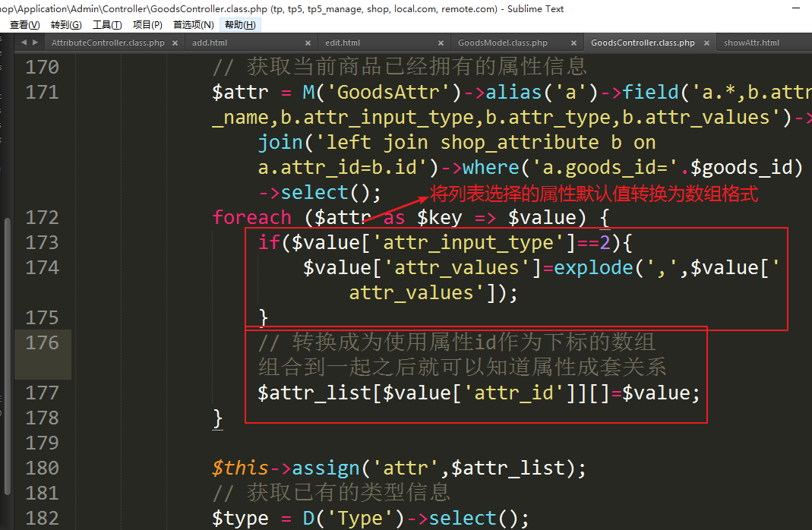Close the GoodsModel.class.php tab
This screenshot has height=530, width=812.
click(x=573, y=43)
